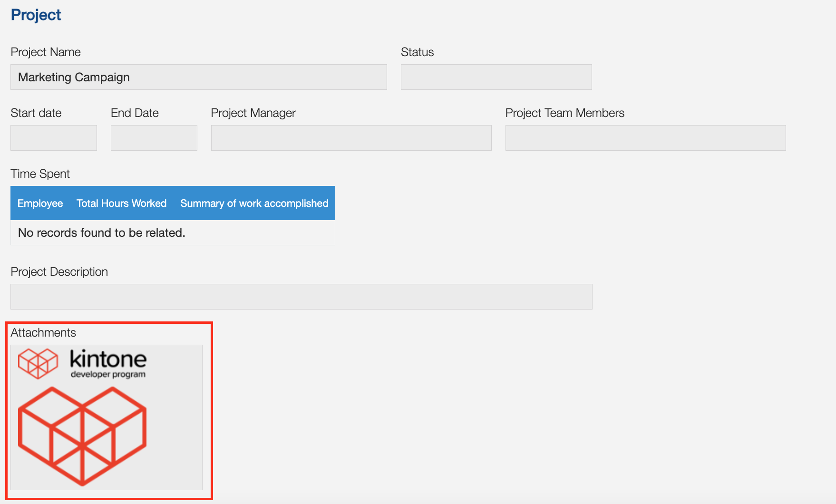Viewport: 836px width, 504px height.
Task: Click the Marketing Campaign text value
Action: (x=74, y=77)
